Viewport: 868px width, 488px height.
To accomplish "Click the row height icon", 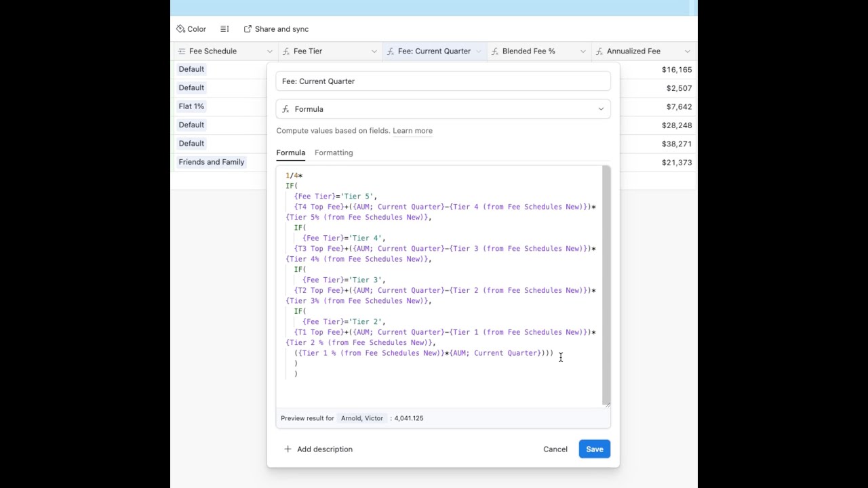I will tap(224, 29).
